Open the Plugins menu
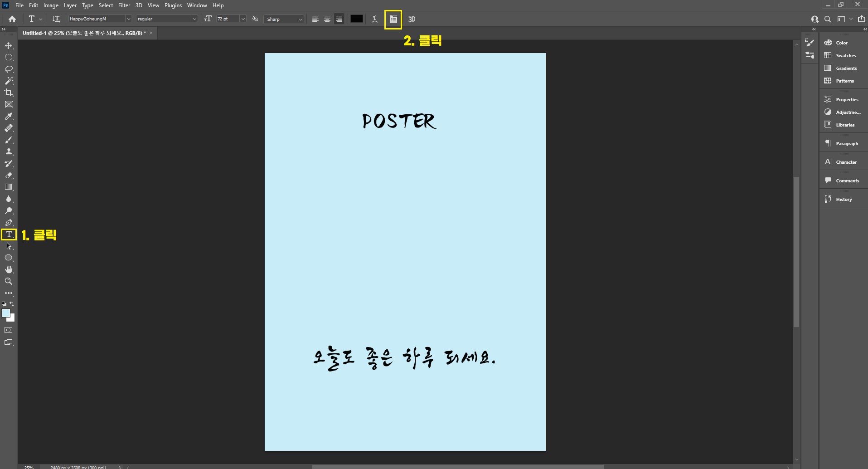Image resolution: width=868 pixels, height=469 pixels. pos(173,5)
